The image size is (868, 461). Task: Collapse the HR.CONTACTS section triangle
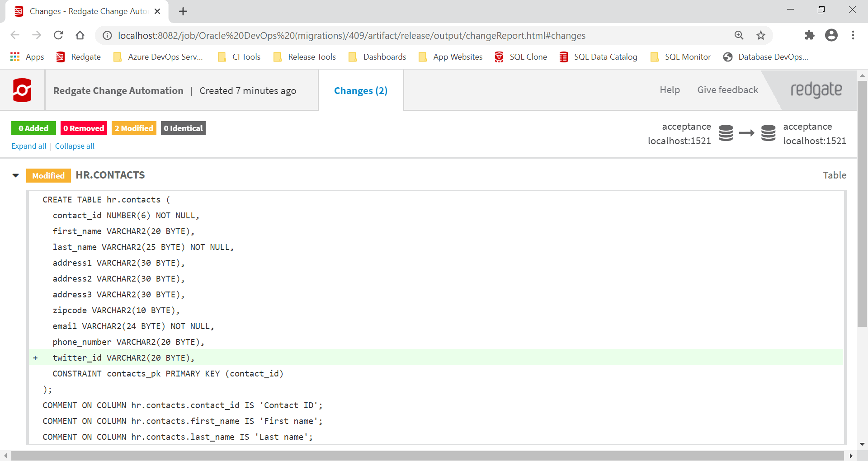point(16,175)
